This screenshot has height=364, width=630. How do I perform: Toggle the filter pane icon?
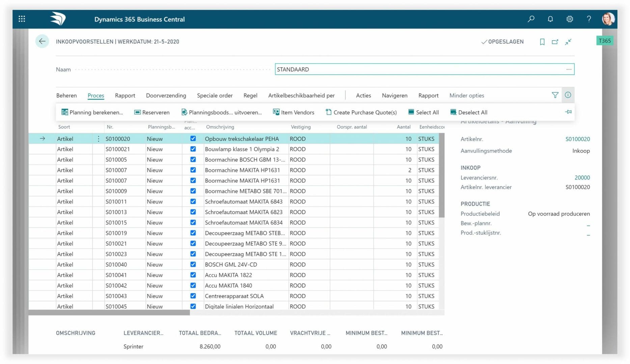(x=555, y=95)
